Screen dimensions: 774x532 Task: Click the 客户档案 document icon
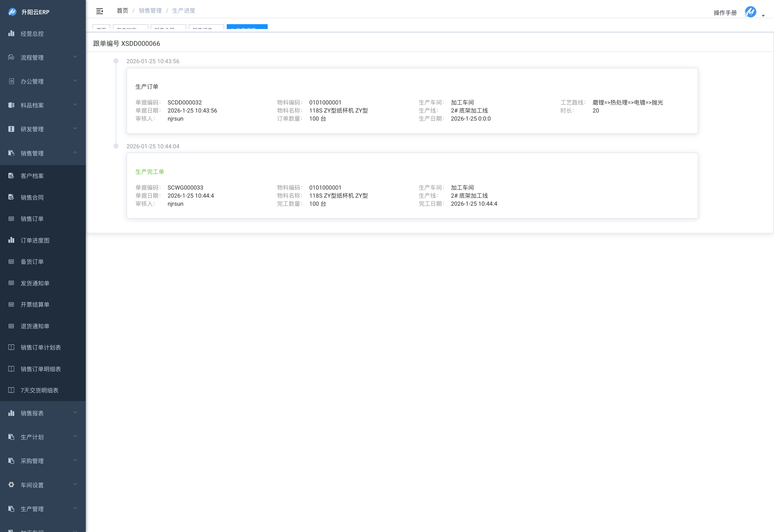click(11, 176)
